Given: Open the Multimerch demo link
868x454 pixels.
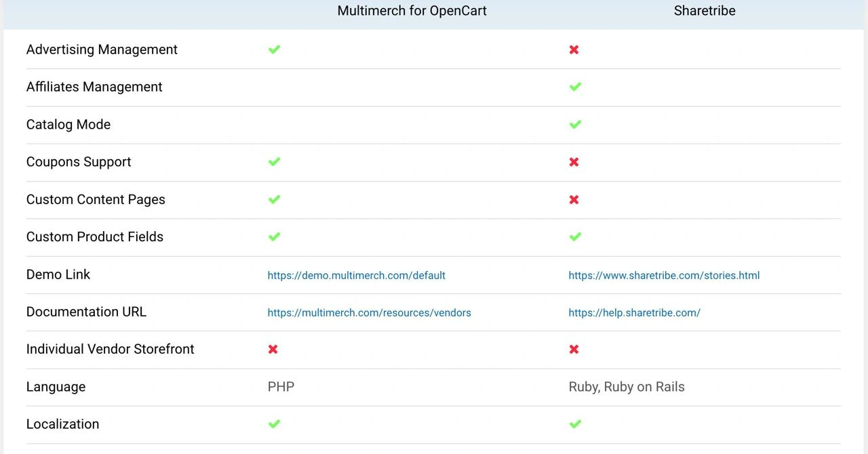Looking at the screenshot, I should pyautogui.click(x=357, y=275).
